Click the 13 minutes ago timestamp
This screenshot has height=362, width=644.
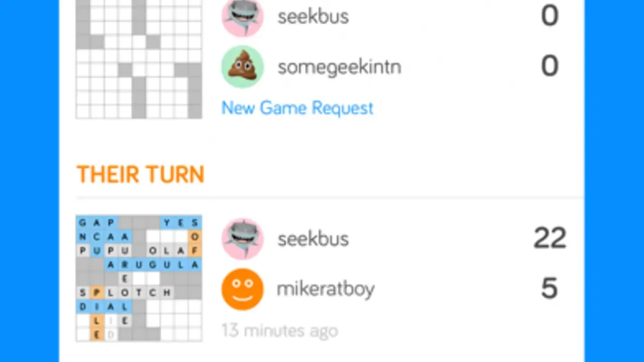click(280, 331)
